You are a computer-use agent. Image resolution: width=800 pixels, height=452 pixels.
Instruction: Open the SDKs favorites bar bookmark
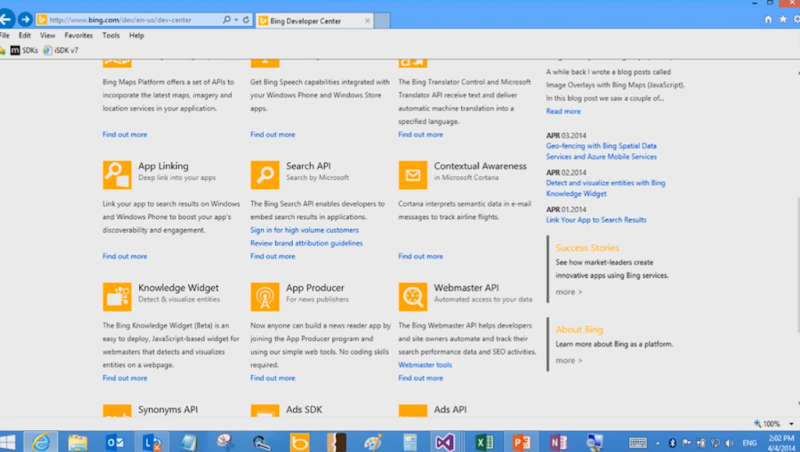coord(24,50)
